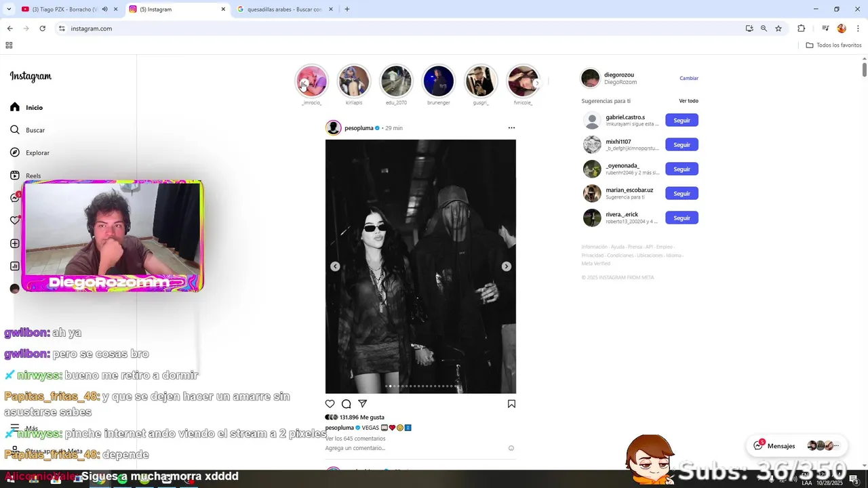This screenshot has width=868, height=488.
Task: Follow marian_escobar.uz with Seguir button
Action: click(x=682, y=193)
